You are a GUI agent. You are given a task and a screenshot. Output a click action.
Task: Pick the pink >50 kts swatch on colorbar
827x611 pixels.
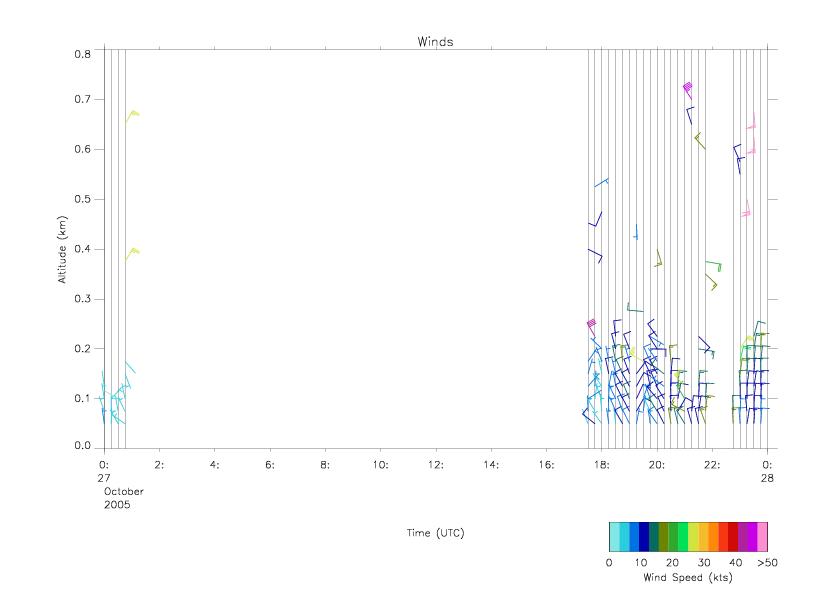(763, 537)
